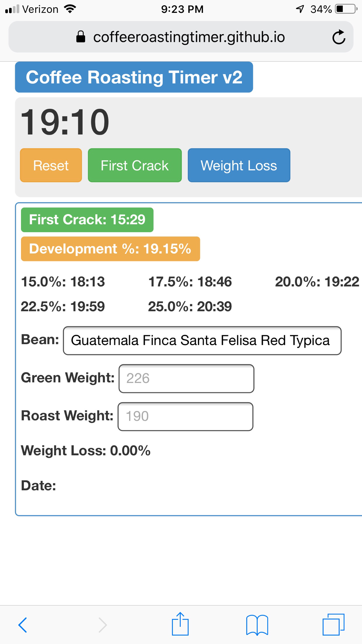Open the Safari bookmarks book icon
This screenshot has height=644, width=362.
(x=257, y=625)
